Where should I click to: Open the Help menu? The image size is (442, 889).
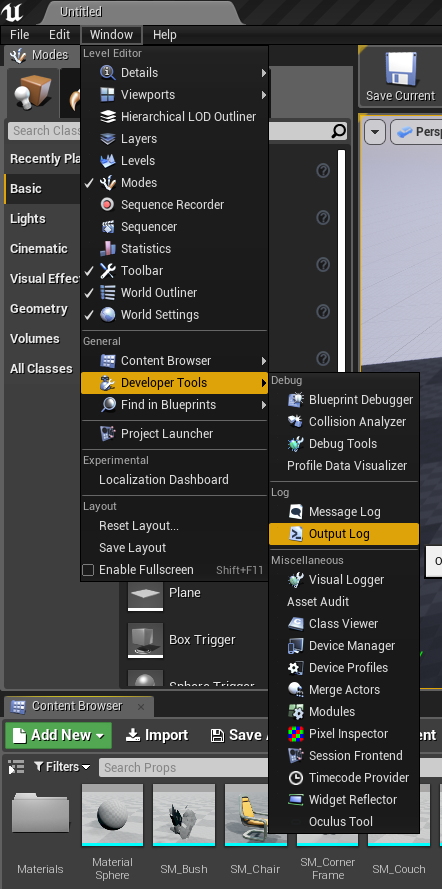164,35
